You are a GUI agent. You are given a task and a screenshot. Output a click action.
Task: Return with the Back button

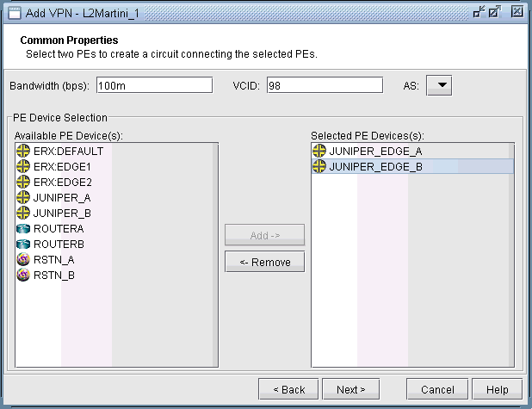coord(289,389)
